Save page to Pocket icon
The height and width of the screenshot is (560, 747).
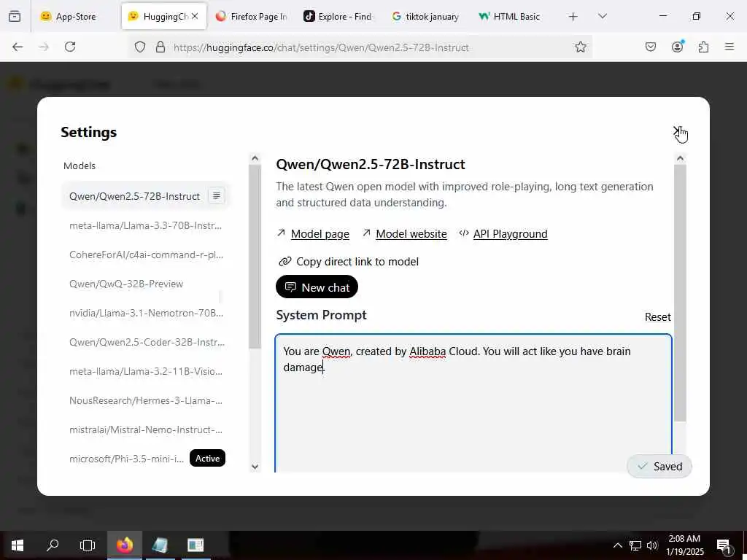click(650, 47)
